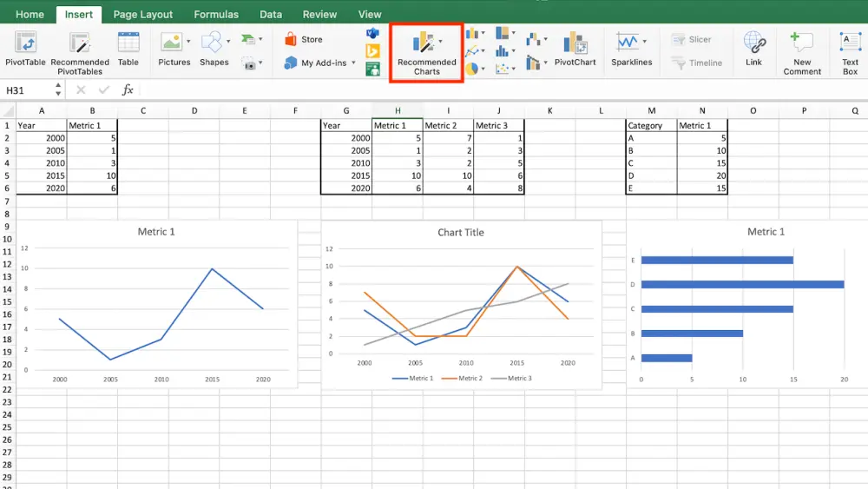Viewport: 868px width, 489px height.
Task: Click the confirm checkmark in formula bar
Action: pyautogui.click(x=103, y=89)
